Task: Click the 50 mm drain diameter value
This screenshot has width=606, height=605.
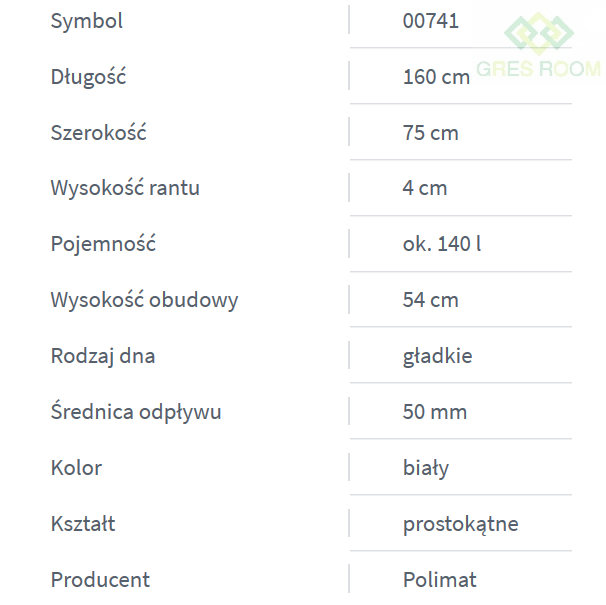Action: click(435, 413)
